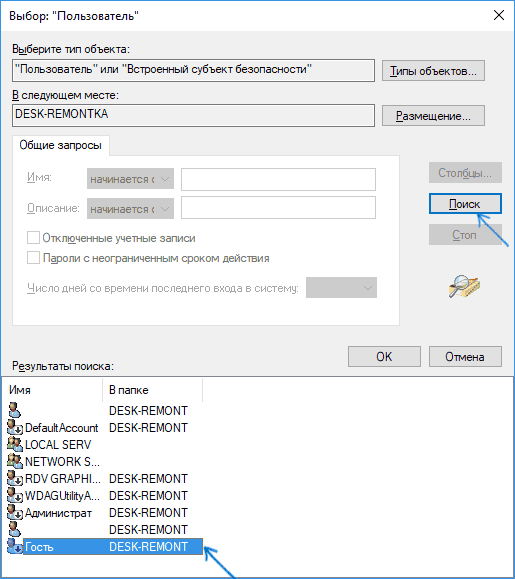Open the Имя condition dropdown
515x579 pixels.
(x=130, y=179)
